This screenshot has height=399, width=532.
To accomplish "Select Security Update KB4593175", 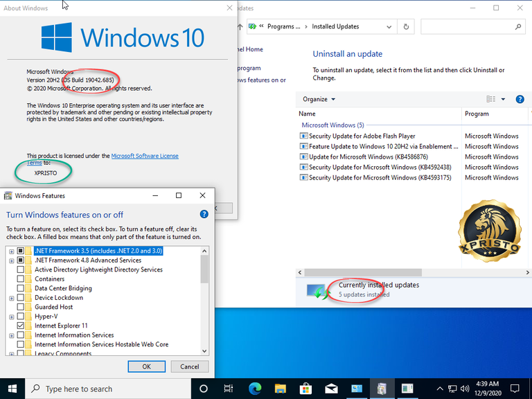I will (375, 177).
